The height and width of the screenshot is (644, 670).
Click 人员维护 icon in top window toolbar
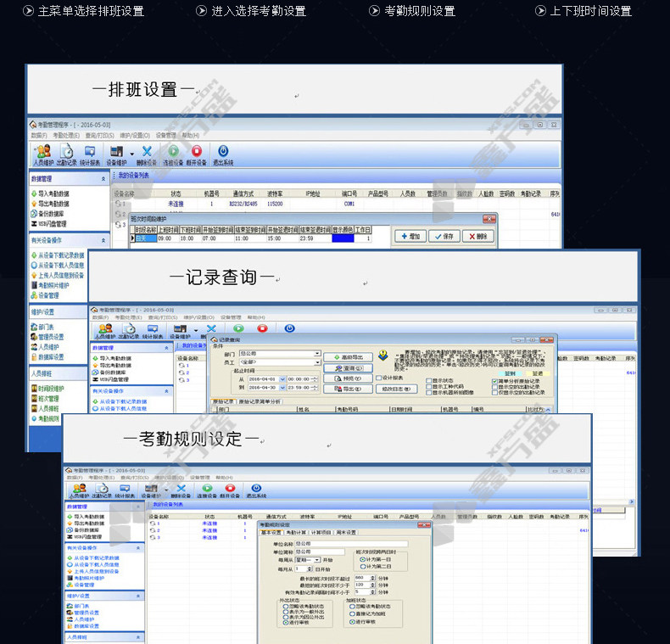[x=42, y=153]
